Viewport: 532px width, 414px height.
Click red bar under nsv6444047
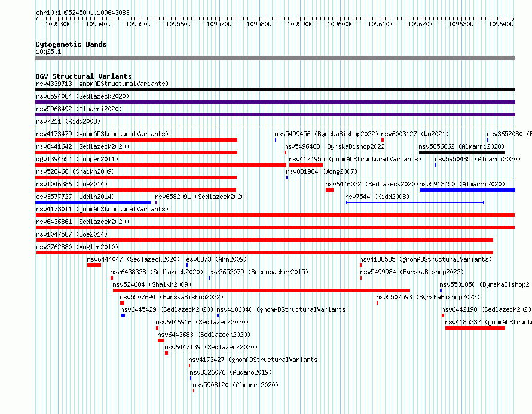click(x=94, y=265)
